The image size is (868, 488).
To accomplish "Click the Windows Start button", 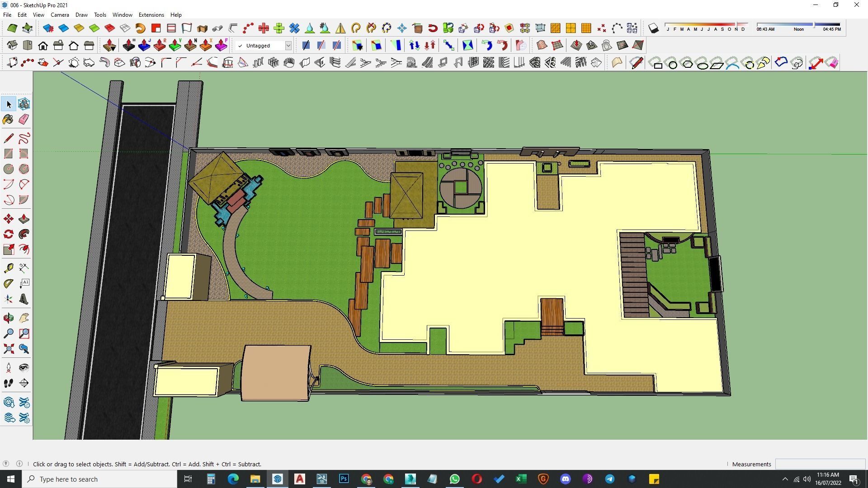I will [11, 479].
